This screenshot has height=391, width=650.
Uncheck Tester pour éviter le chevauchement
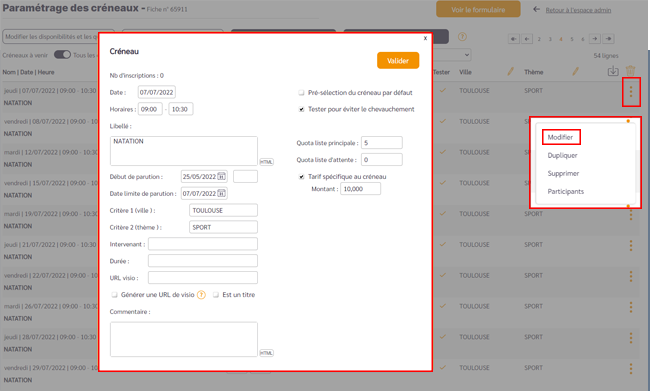301,109
